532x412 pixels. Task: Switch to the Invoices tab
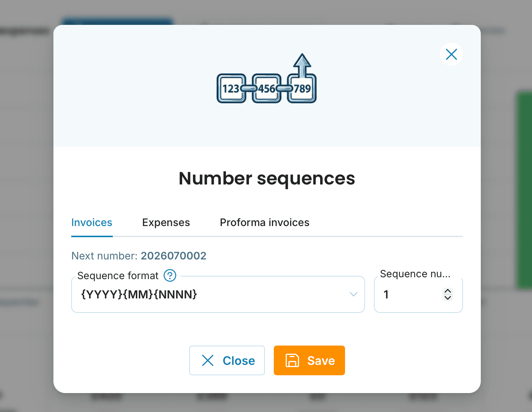92,223
